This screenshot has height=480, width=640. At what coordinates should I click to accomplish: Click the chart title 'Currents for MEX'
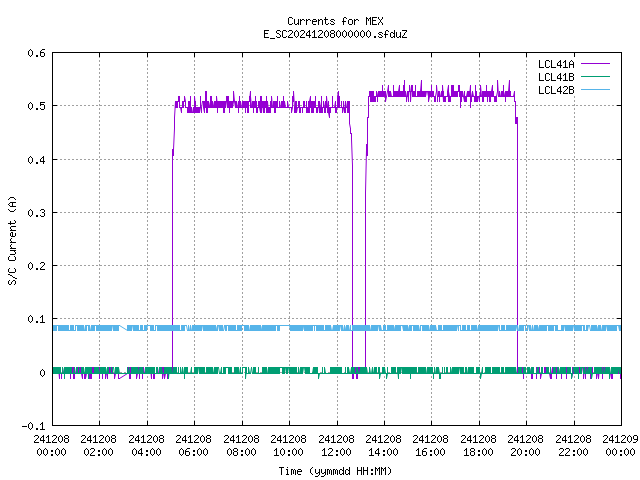[335, 21]
